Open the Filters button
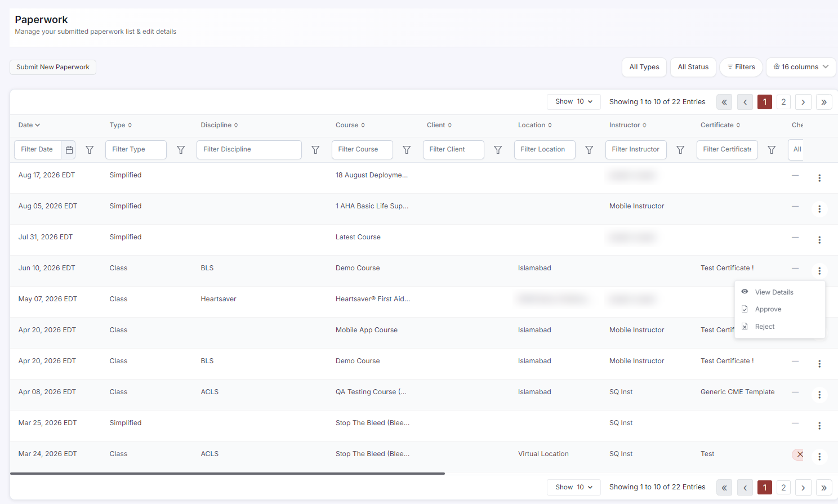Viewport: 838px width, 504px height. [x=741, y=67]
